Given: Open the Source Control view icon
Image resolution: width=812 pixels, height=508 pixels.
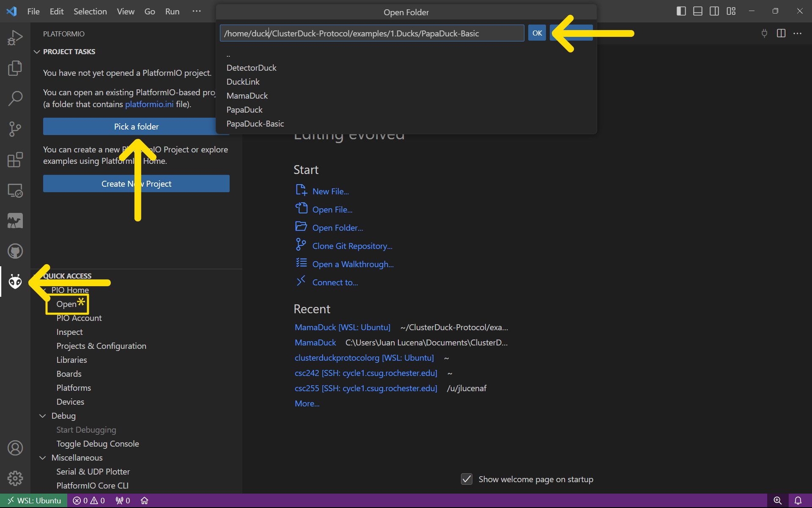Looking at the screenshot, I should 15,129.
